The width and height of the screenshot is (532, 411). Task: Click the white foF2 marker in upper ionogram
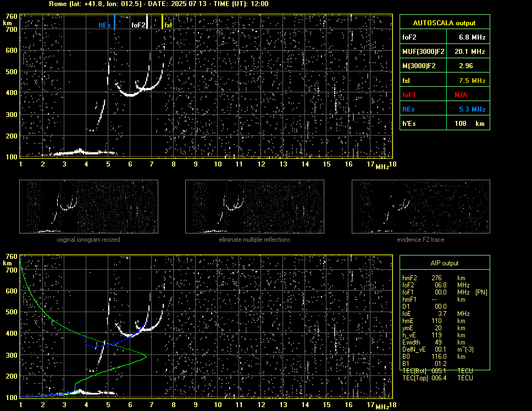(x=147, y=21)
